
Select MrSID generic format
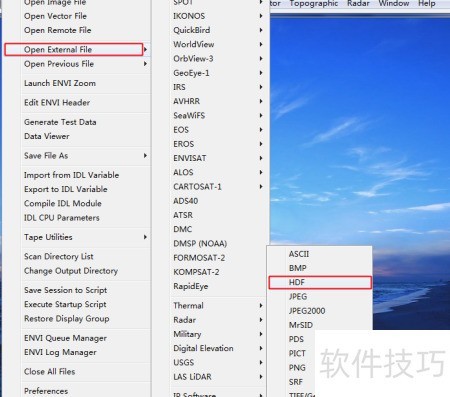tap(301, 325)
